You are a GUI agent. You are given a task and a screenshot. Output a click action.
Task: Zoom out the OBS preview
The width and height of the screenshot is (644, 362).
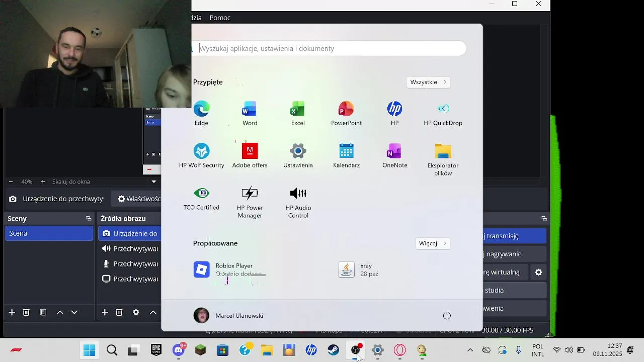(11, 182)
